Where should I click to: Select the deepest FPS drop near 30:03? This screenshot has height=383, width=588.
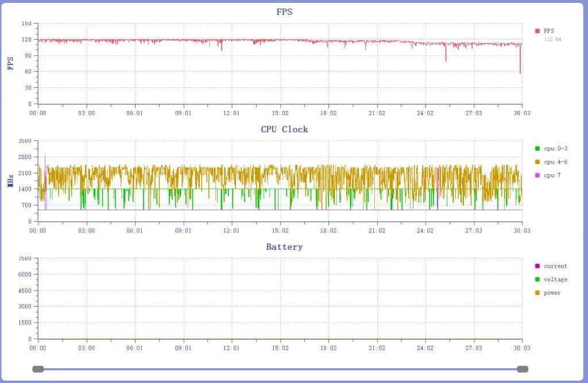[x=520, y=72]
